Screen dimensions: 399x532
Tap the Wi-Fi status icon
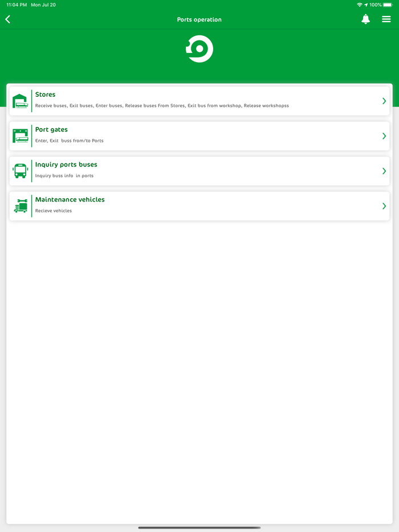pyautogui.click(x=360, y=5)
